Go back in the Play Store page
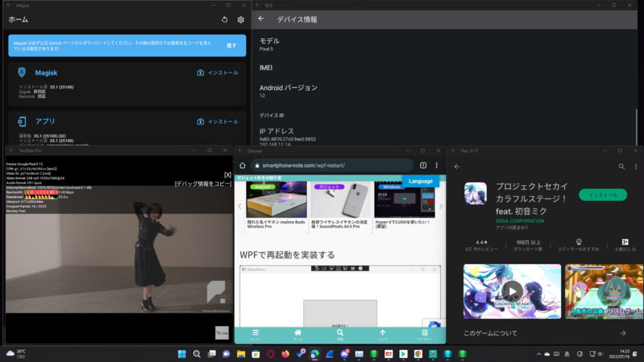Image resolution: width=644 pixels, height=362 pixels. coord(457,167)
